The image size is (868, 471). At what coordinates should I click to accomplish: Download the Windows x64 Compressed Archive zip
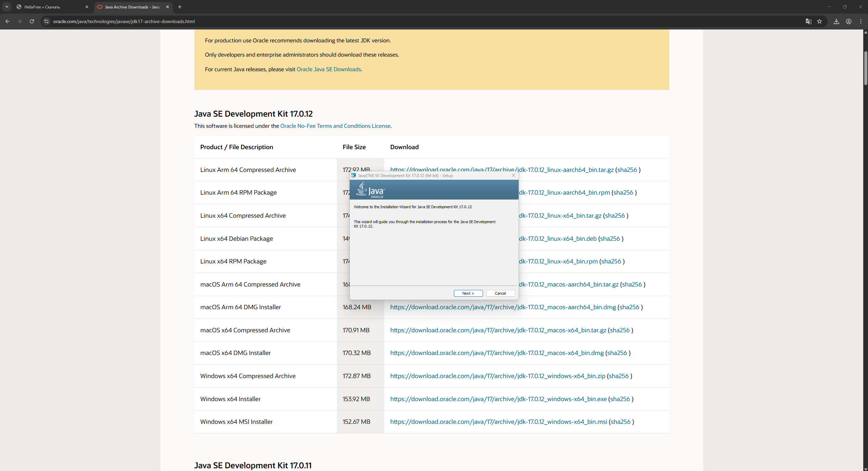tap(498, 376)
